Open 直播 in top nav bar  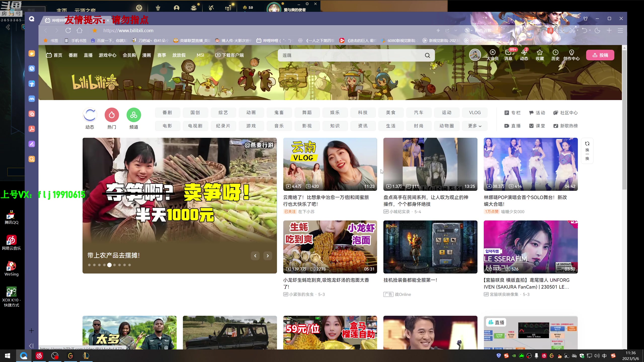[88, 55]
